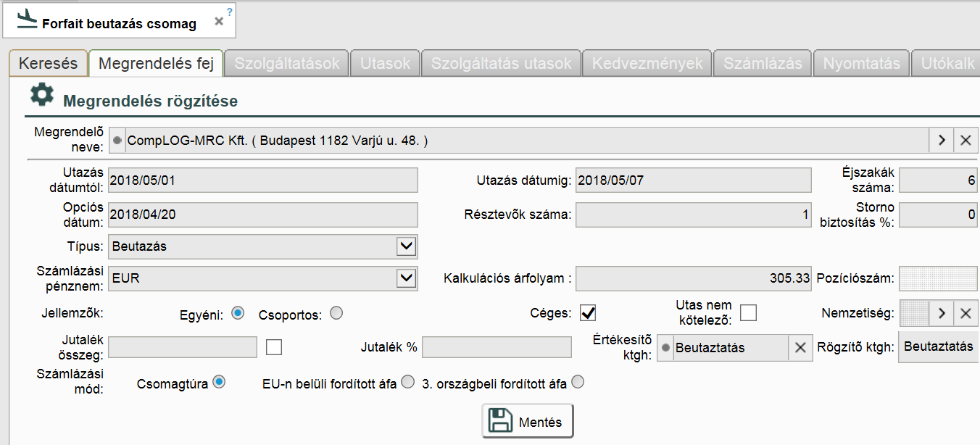Screen dimensions: 980x445
Task: Enable the Utas nem kötelező checkbox
Action: pos(748,313)
